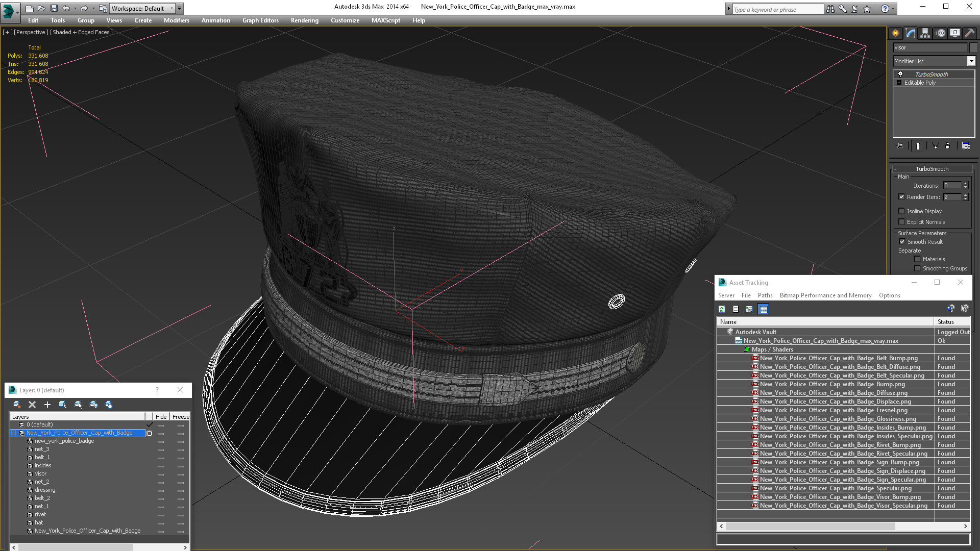
Task: Click Hide column header in Layer dialog
Action: pyautogui.click(x=161, y=417)
